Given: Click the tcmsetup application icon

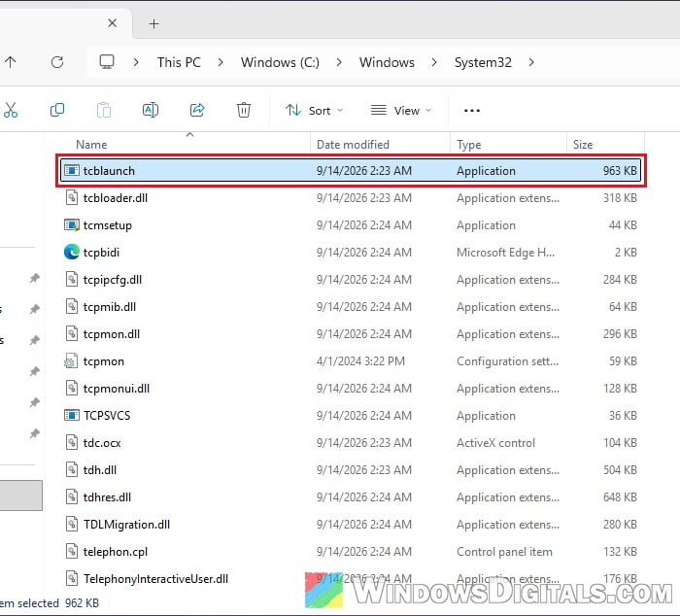Looking at the screenshot, I should tap(72, 225).
